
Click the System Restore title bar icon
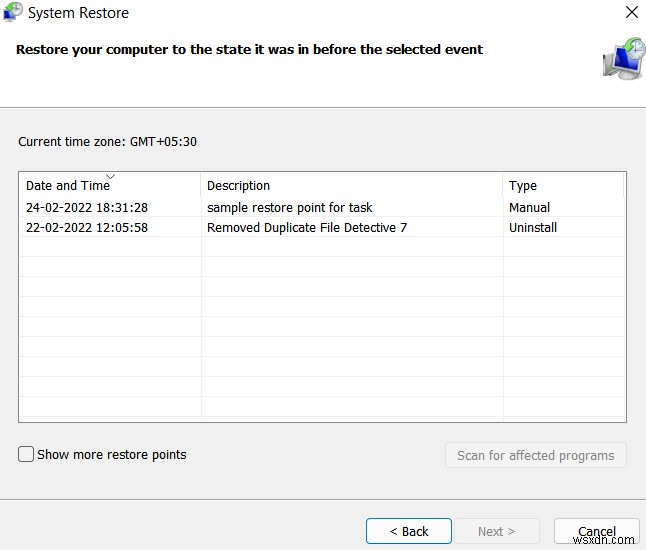[x=13, y=13]
